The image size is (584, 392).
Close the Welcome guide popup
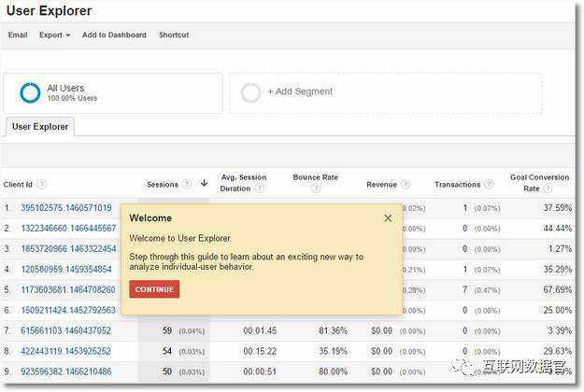coord(388,218)
